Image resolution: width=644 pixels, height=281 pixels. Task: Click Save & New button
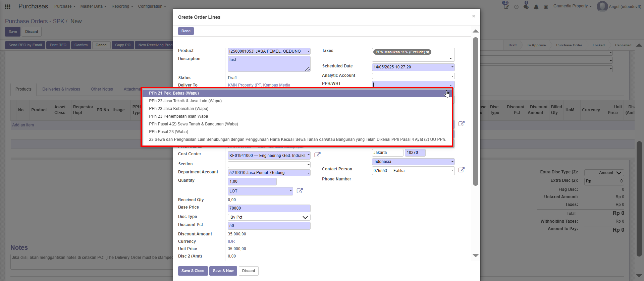click(223, 271)
